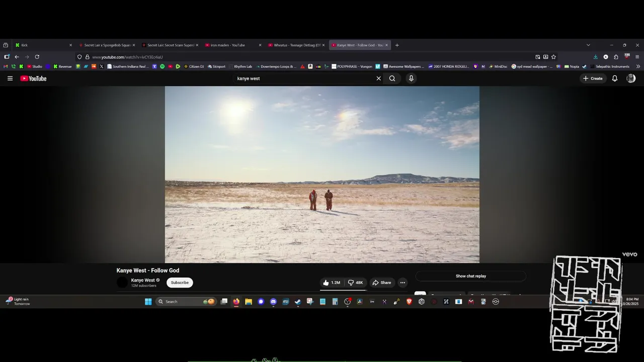Open Discord from the taskbar
The height and width of the screenshot is (362, 644).
(x=273, y=302)
